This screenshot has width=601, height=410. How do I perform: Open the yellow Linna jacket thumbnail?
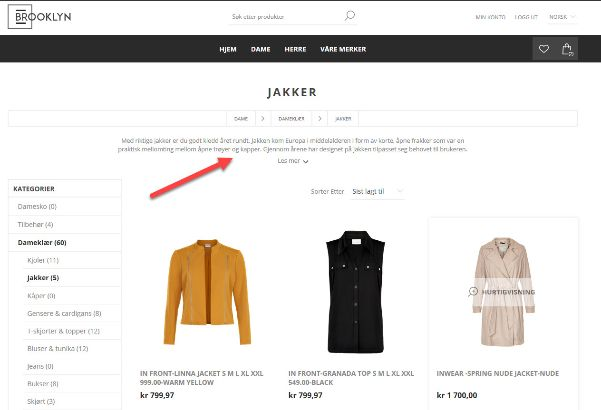207,292
